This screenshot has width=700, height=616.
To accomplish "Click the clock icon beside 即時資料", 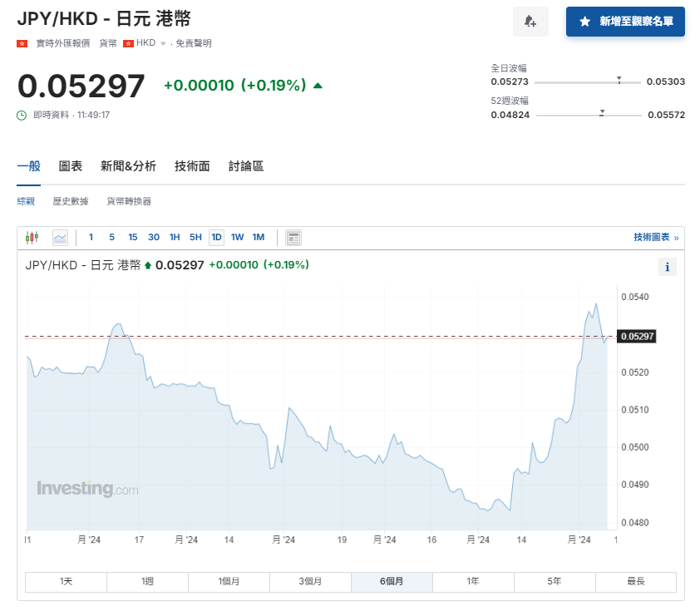I will (x=21, y=115).
